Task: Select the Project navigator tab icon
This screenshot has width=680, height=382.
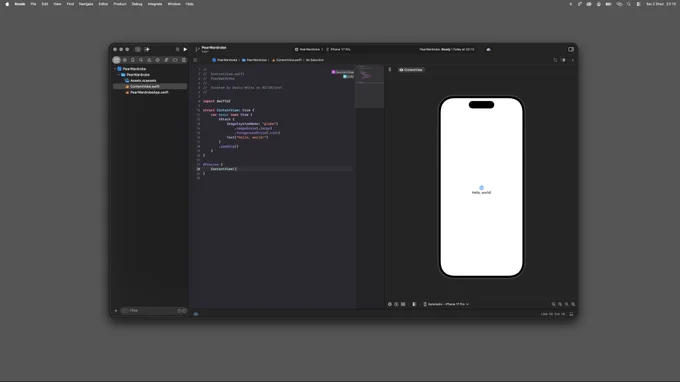Action: point(116,60)
